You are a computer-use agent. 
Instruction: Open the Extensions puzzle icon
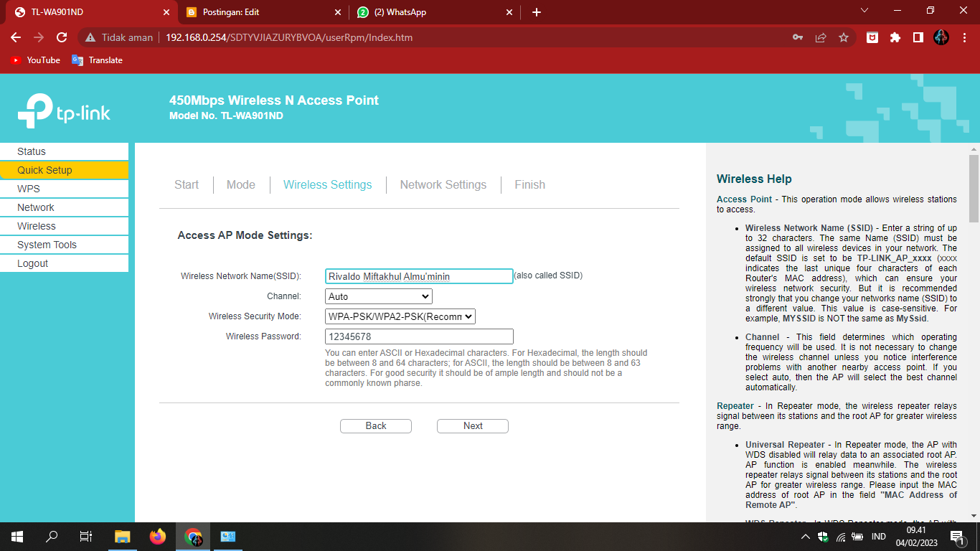(x=895, y=37)
